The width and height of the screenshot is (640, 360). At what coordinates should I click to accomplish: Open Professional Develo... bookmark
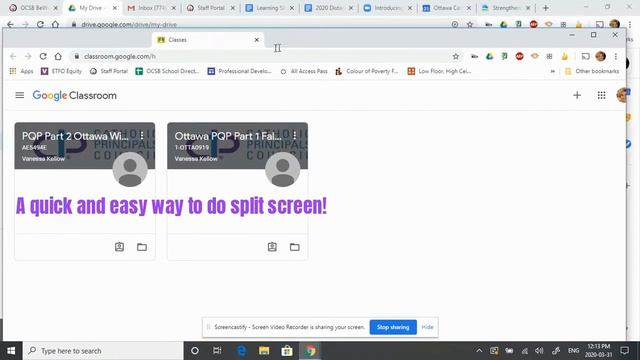pos(240,71)
